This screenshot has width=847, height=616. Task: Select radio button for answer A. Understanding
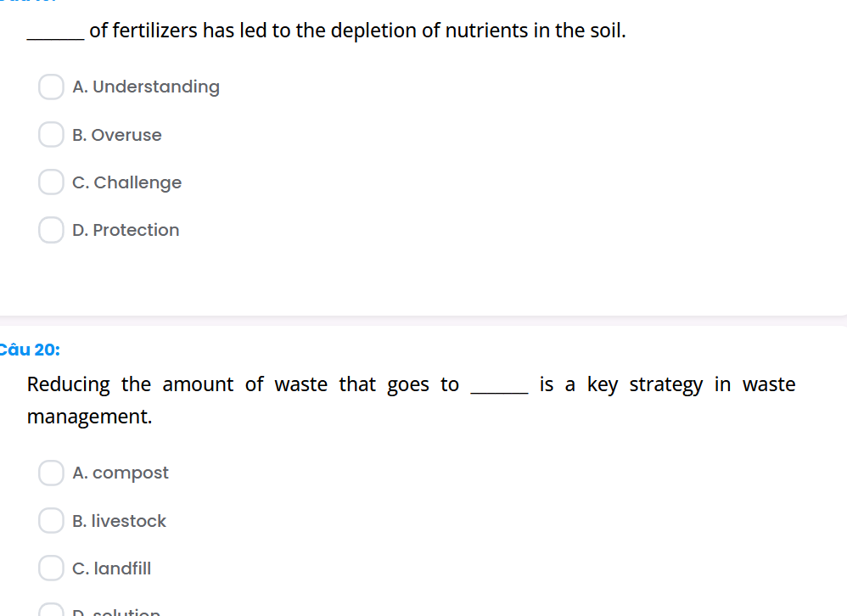[51, 87]
